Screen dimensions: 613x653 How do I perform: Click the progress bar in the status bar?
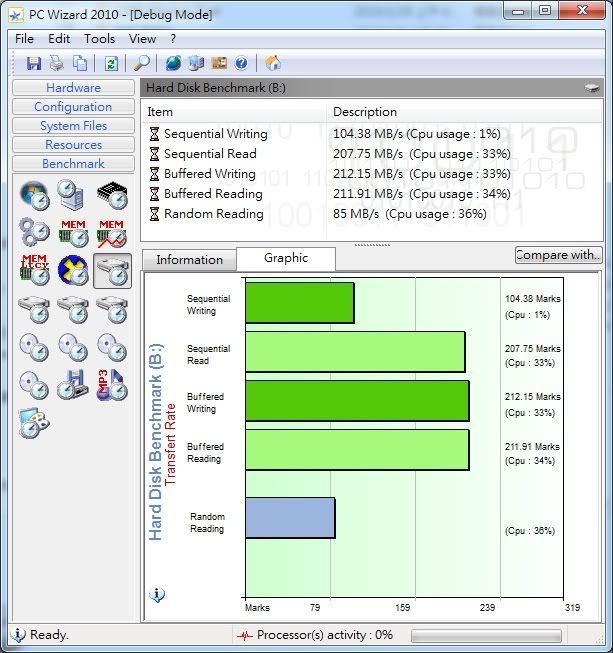[486, 636]
